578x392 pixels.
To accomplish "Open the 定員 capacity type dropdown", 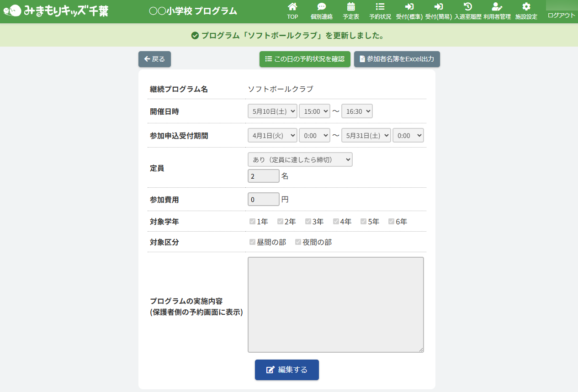I will [300, 159].
